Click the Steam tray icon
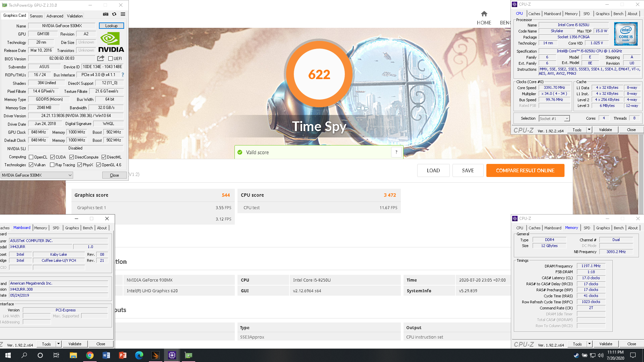644x362 pixels. click(x=576, y=355)
